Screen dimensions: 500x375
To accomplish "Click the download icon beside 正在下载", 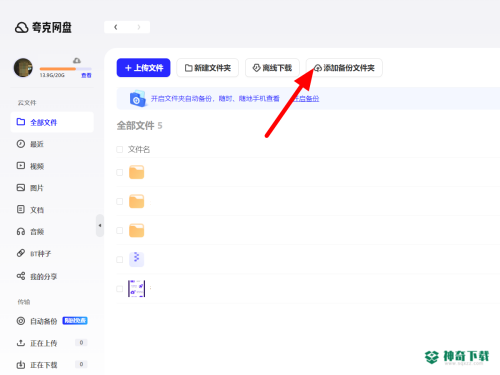I will coord(21,365).
